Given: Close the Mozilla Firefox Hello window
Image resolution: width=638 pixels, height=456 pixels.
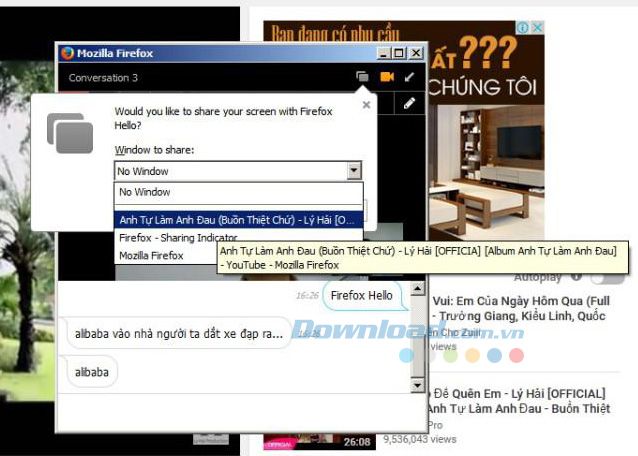Looking at the screenshot, I should point(416,53).
